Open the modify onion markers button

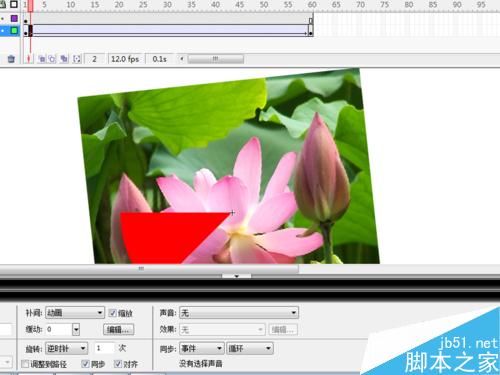pyautogui.click(x=77, y=59)
